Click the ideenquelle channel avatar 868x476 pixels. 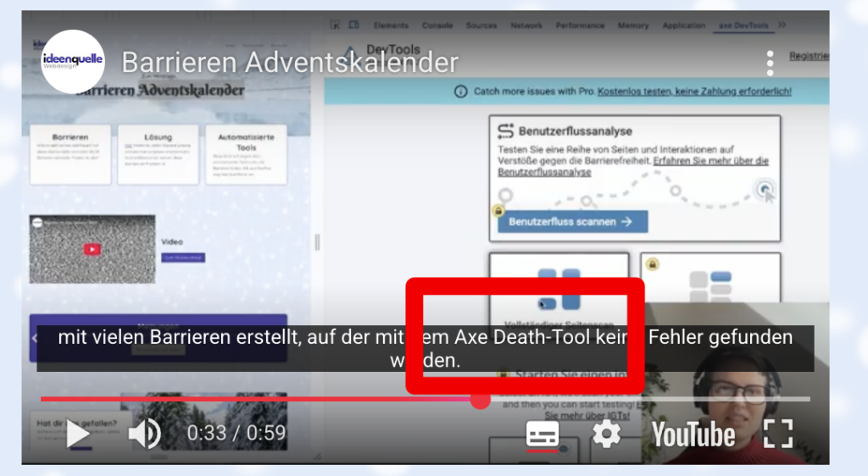[x=73, y=61]
